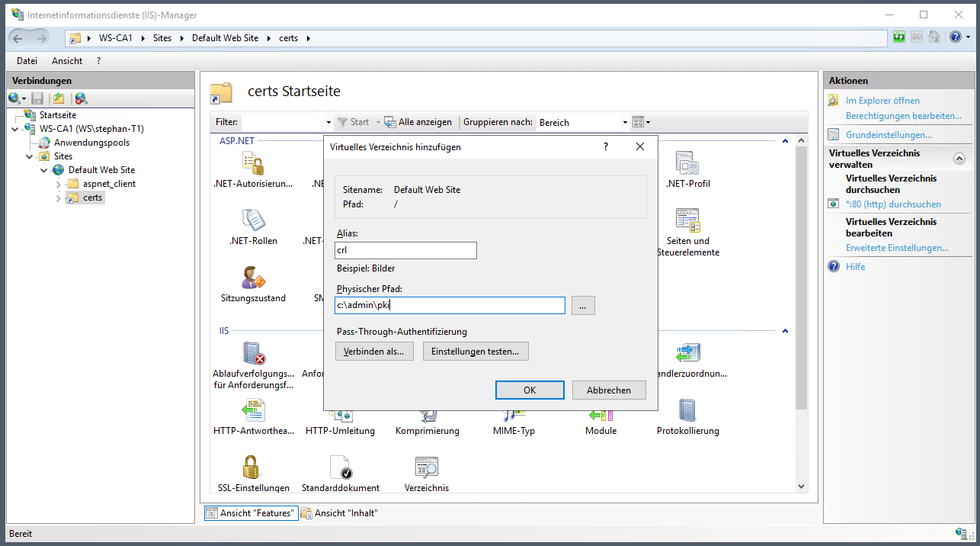Select Ablaufverfolgungsregeln für Anforderungsfehler icon
Viewport: 980px width, 546px height.
pyautogui.click(x=253, y=353)
